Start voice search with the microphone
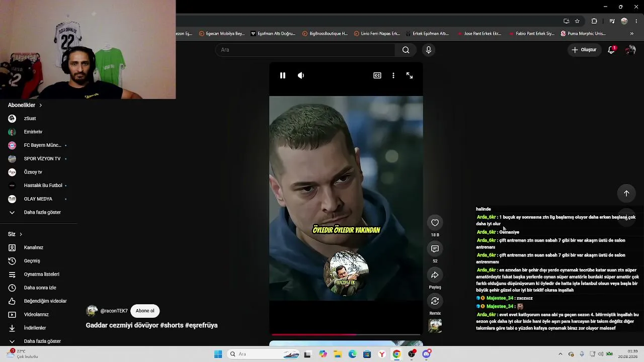 [429, 50]
